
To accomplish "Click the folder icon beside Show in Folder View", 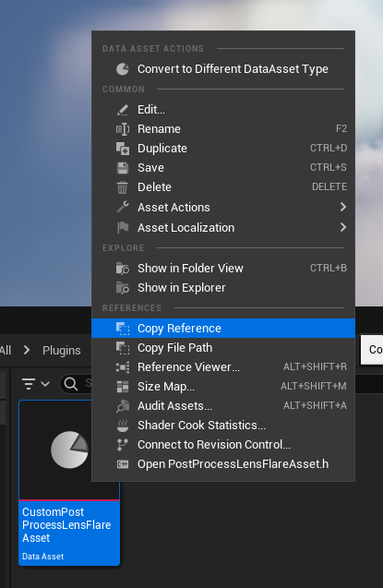I will (123, 268).
